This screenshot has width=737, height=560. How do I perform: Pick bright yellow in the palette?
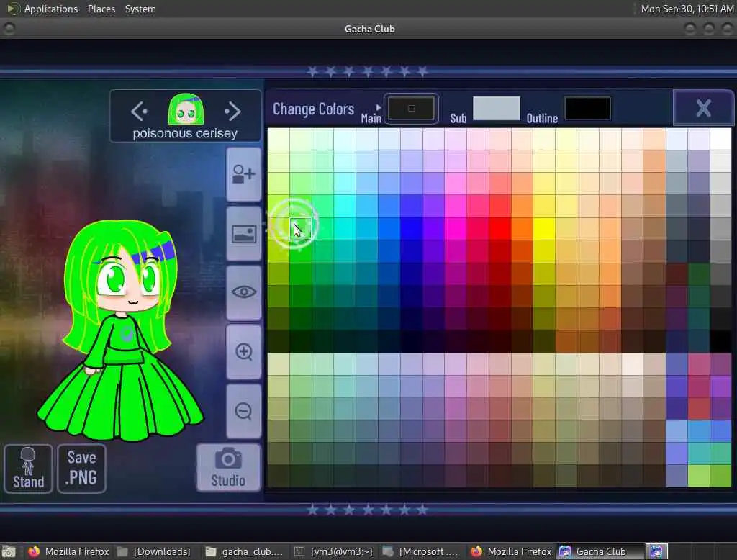coord(544,228)
